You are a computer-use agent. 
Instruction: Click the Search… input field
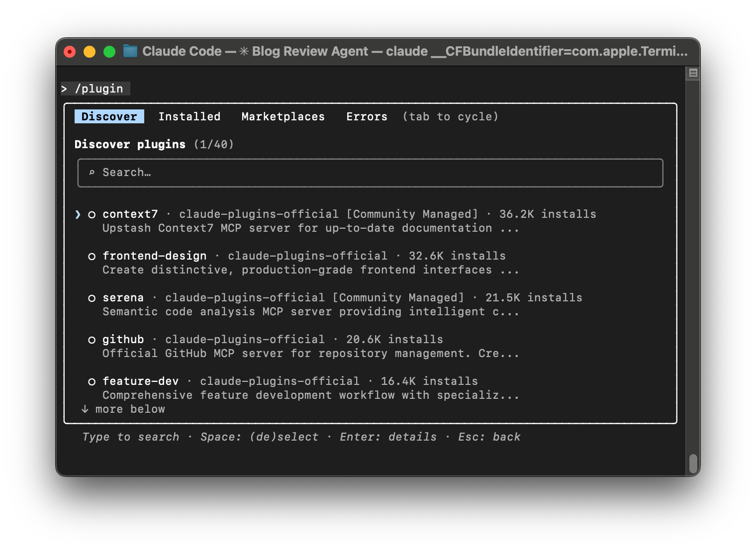[x=370, y=173]
